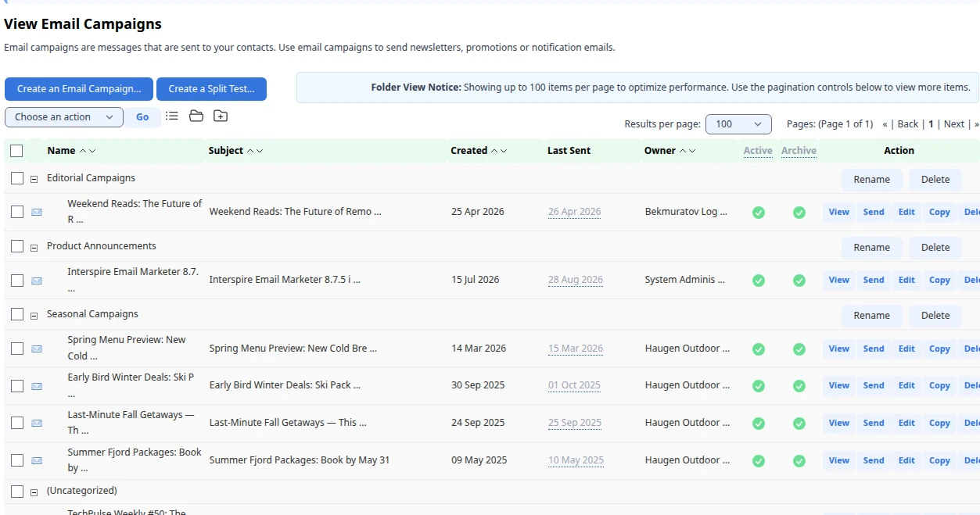980x515 pixels.
Task: Open the Results per page dropdown
Action: pos(738,124)
